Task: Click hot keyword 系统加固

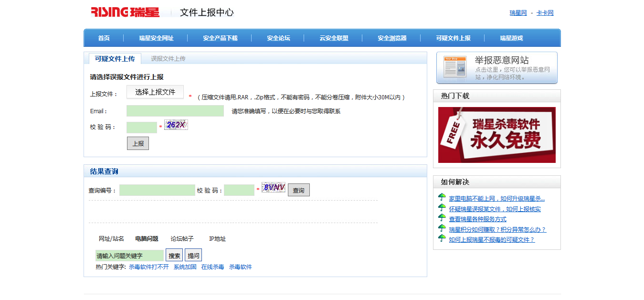Action: tap(185, 267)
